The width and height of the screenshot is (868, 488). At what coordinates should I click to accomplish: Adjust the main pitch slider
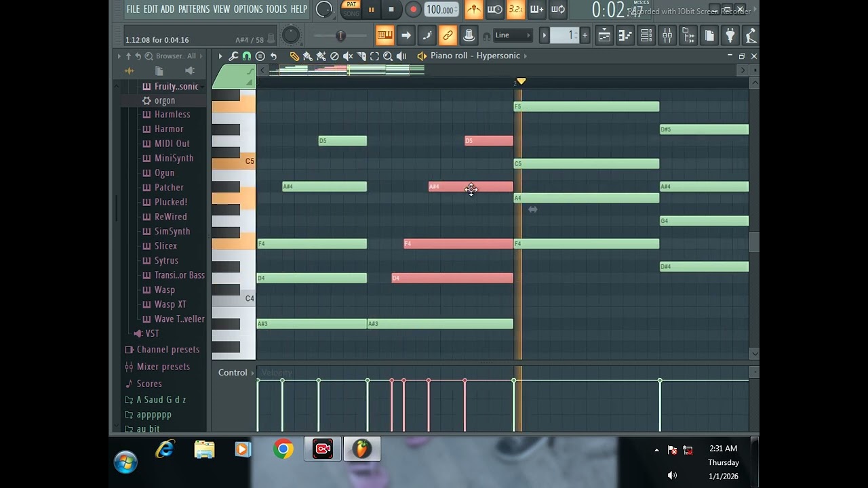[x=341, y=35]
